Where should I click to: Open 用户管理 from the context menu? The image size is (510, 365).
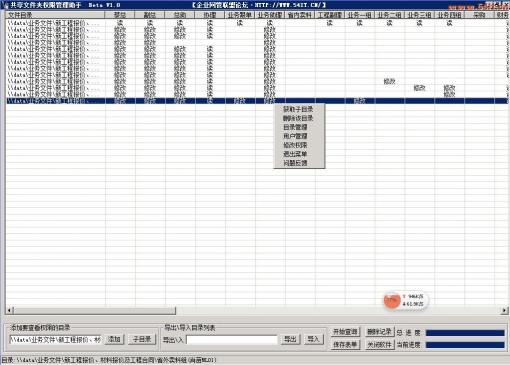click(x=295, y=136)
